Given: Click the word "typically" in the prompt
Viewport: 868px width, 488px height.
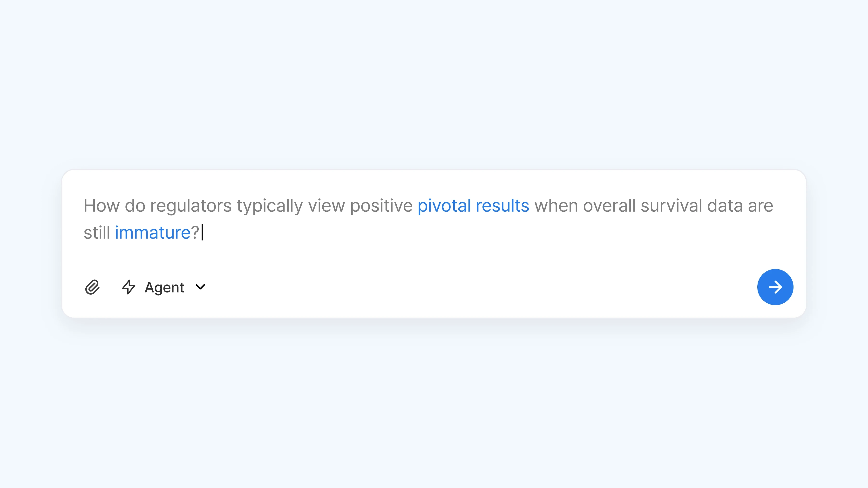Looking at the screenshot, I should [270, 206].
